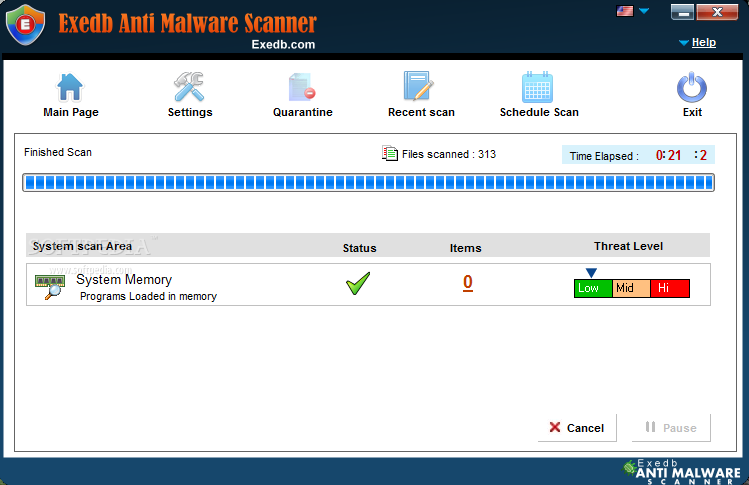
Task: Click the Status column header
Action: click(359, 248)
